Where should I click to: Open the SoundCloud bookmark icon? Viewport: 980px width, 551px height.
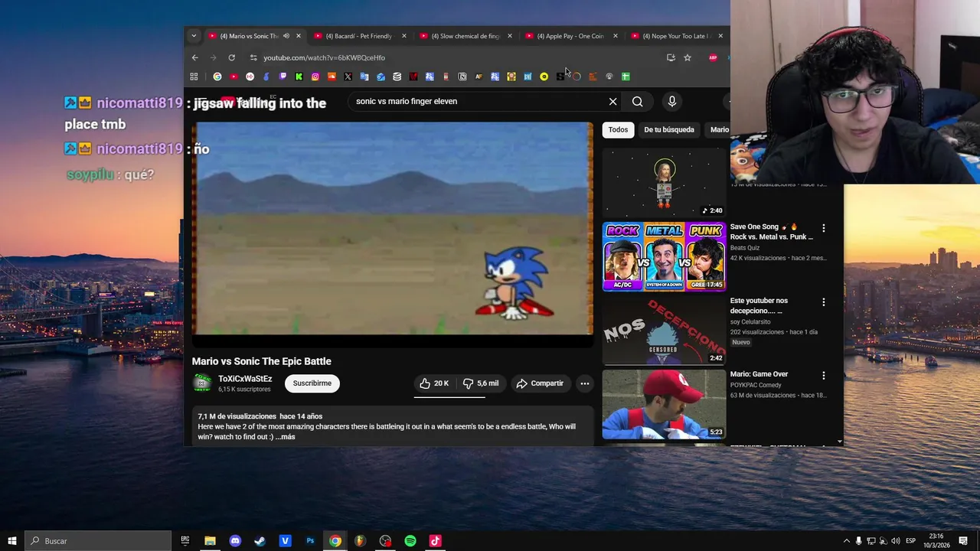click(332, 77)
